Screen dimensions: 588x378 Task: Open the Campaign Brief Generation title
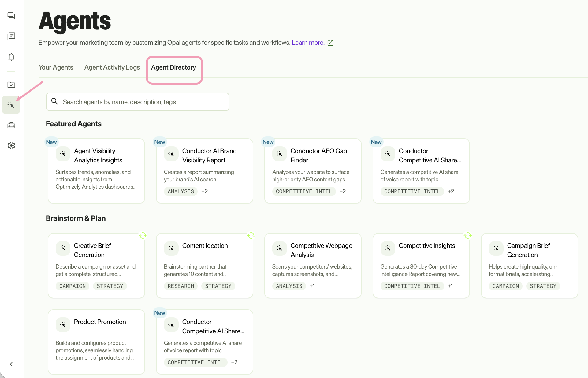(x=528, y=250)
